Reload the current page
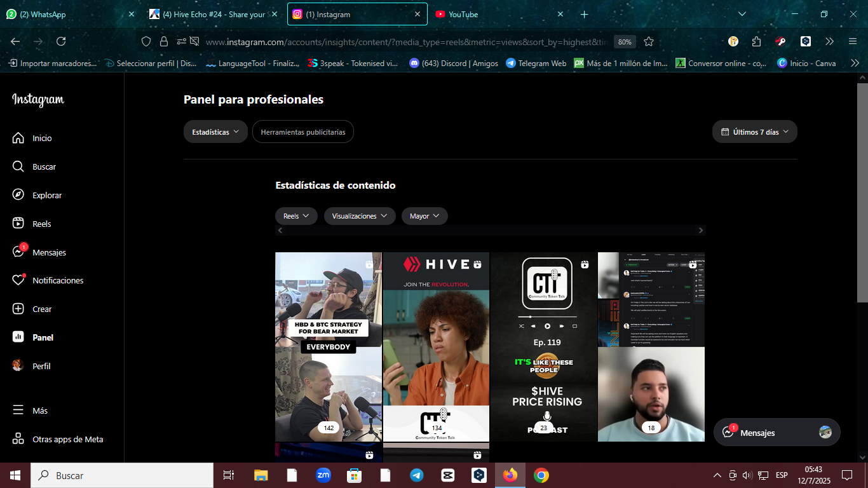The height and width of the screenshot is (488, 868). click(61, 41)
